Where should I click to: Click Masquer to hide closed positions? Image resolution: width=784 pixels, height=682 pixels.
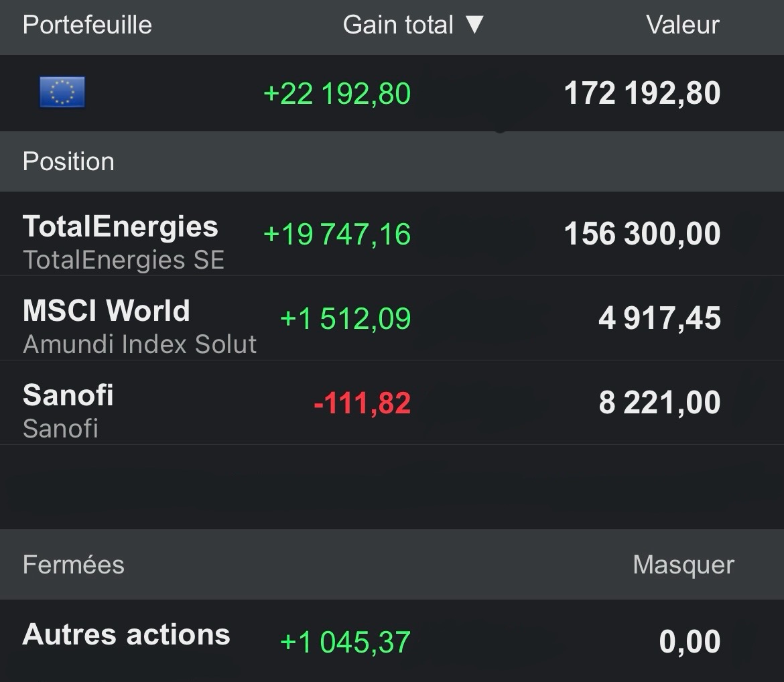pyautogui.click(x=683, y=565)
